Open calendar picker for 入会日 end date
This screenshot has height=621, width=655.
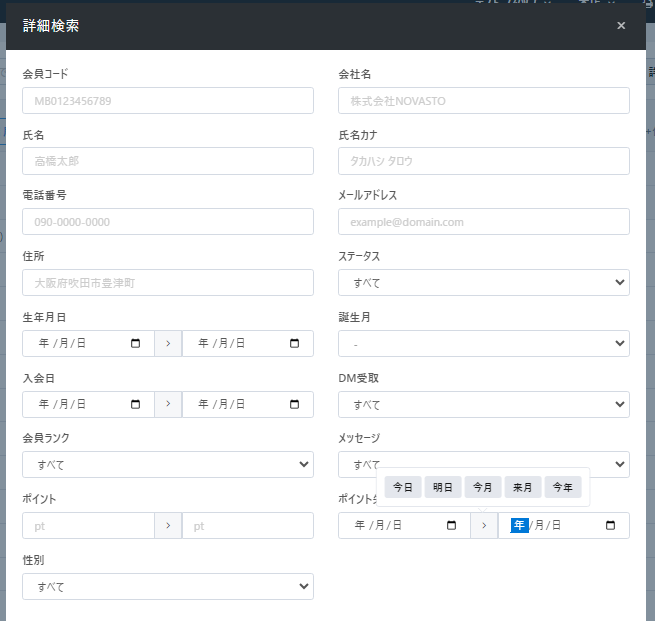click(x=294, y=404)
